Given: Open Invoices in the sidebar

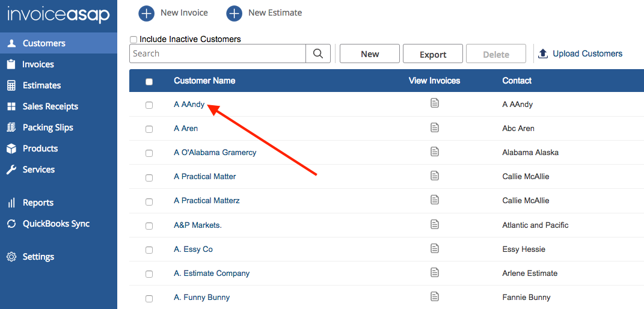Looking at the screenshot, I should 38,64.
